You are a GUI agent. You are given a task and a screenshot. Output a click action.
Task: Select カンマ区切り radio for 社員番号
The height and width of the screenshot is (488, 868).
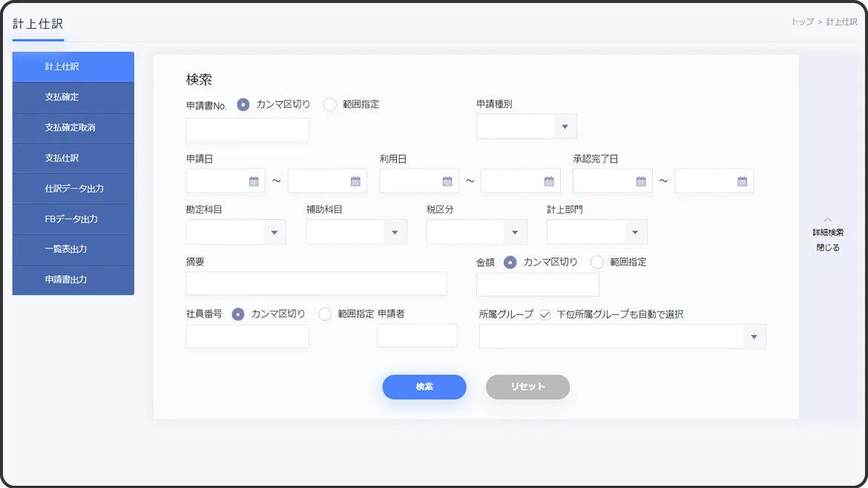click(238, 314)
